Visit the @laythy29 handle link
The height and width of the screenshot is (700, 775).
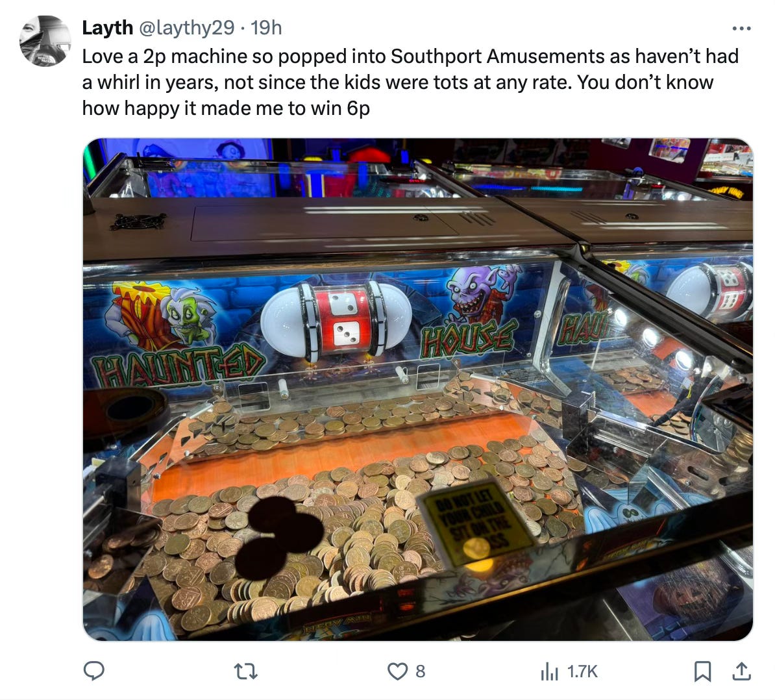pos(187,28)
